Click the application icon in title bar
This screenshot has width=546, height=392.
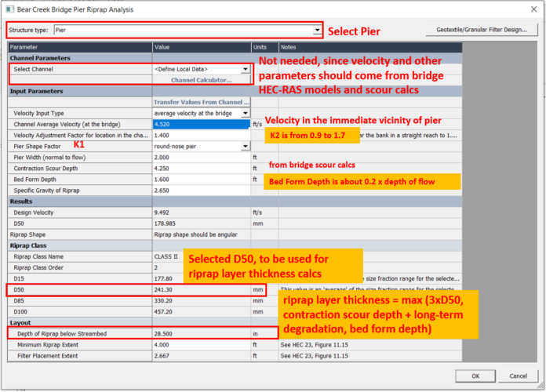tap(9, 9)
